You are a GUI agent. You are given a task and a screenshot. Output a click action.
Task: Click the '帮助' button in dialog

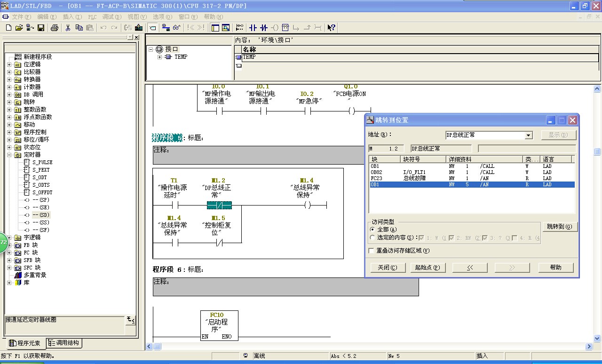[x=556, y=268]
